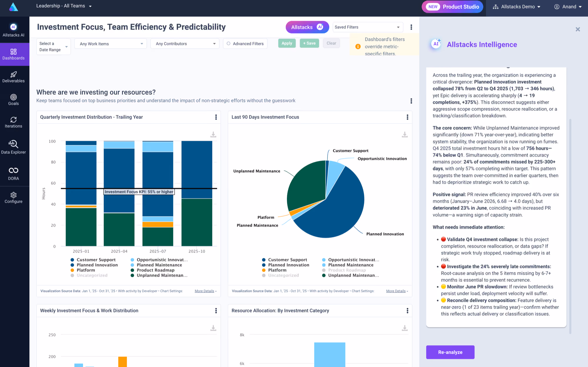The image size is (588, 367).
Task: Click the Allstacks logo icon
Action: [x=14, y=7]
